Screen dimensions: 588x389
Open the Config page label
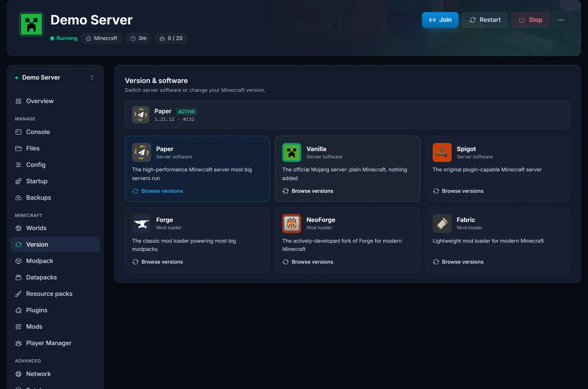click(36, 165)
